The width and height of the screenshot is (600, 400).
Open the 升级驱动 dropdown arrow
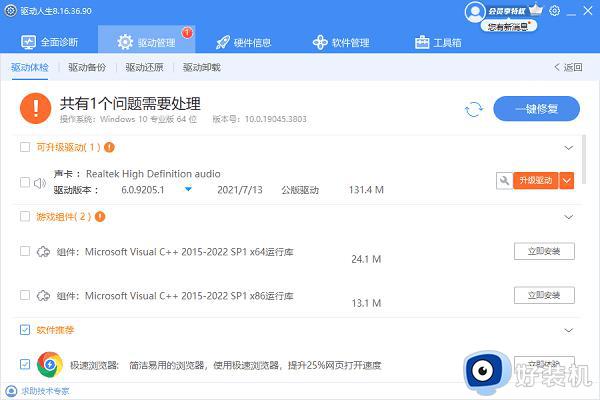click(x=567, y=180)
